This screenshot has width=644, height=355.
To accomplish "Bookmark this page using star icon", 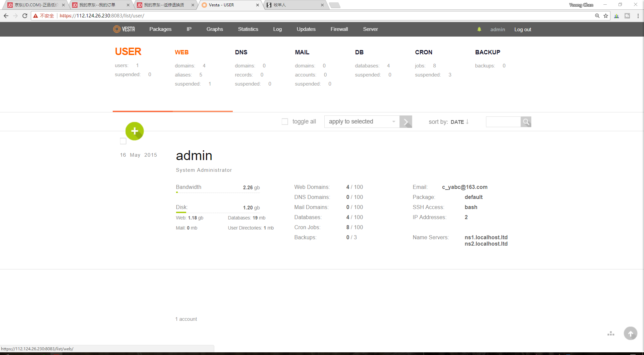I will (x=606, y=16).
